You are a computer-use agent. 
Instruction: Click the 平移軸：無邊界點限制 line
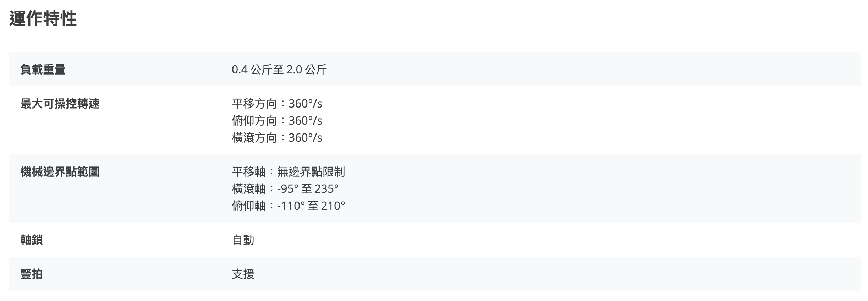[x=288, y=172]
